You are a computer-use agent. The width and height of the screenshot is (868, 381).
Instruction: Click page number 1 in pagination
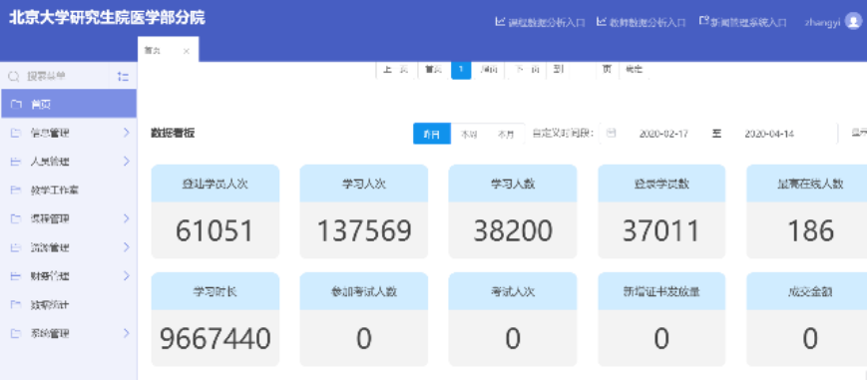point(461,70)
